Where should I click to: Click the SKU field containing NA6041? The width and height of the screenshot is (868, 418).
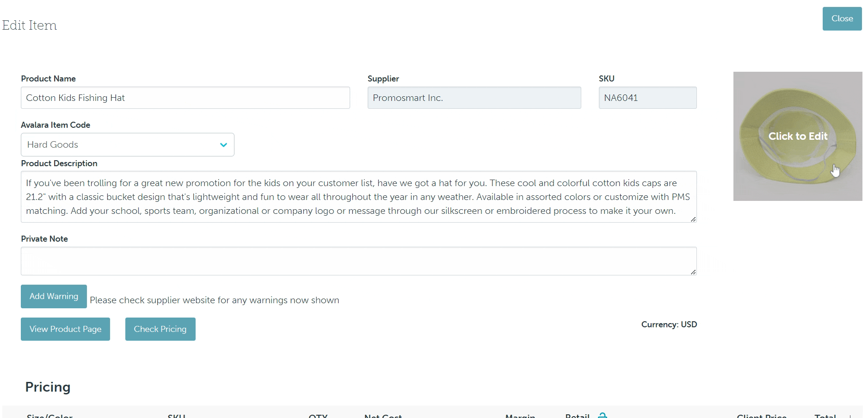(647, 98)
